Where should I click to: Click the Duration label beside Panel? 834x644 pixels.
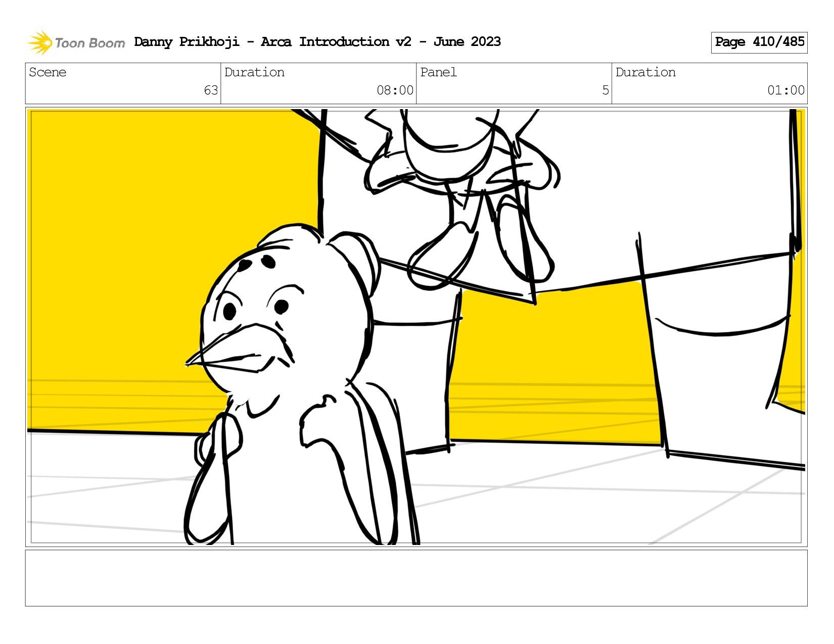click(645, 72)
